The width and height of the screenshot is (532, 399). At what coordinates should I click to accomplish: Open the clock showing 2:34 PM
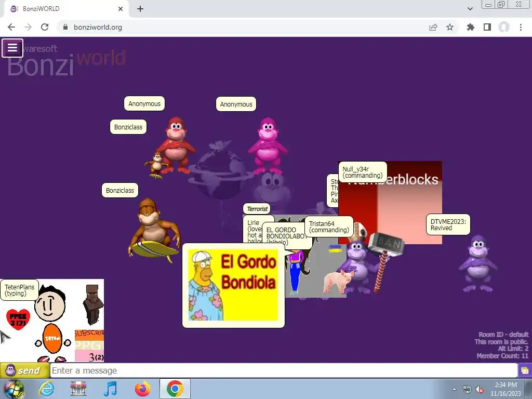point(506,389)
